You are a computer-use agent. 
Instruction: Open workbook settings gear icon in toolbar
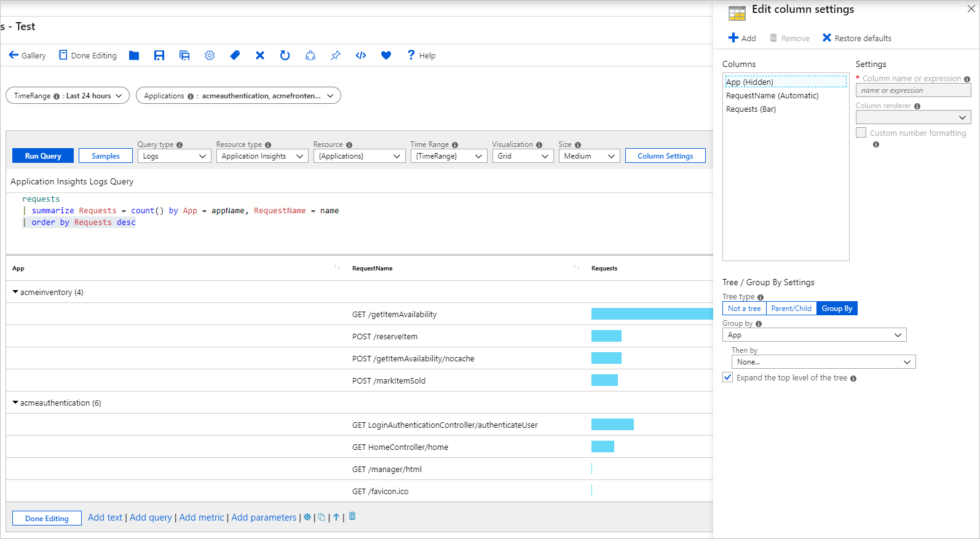point(210,55)
